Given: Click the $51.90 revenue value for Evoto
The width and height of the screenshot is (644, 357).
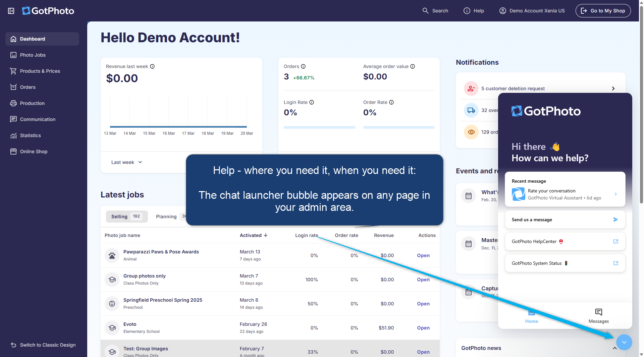Looking at the screenshot, I should tap(386, 328).
